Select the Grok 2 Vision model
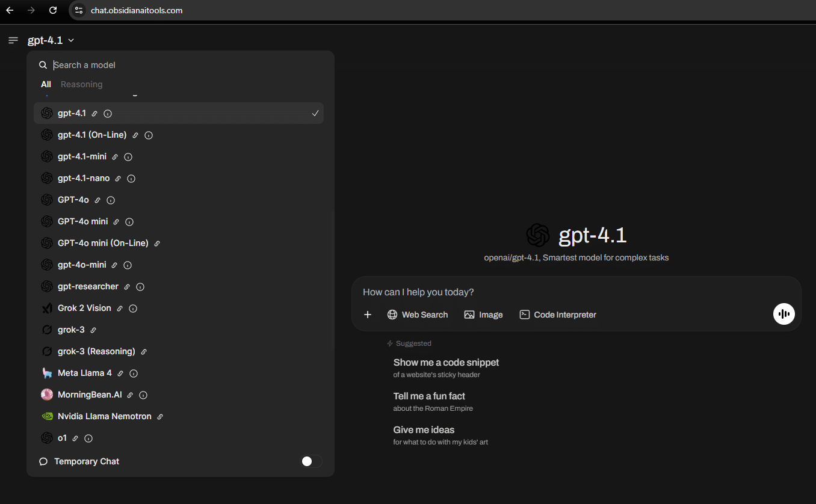Viewport: 816px width, 504px height. 179,308
